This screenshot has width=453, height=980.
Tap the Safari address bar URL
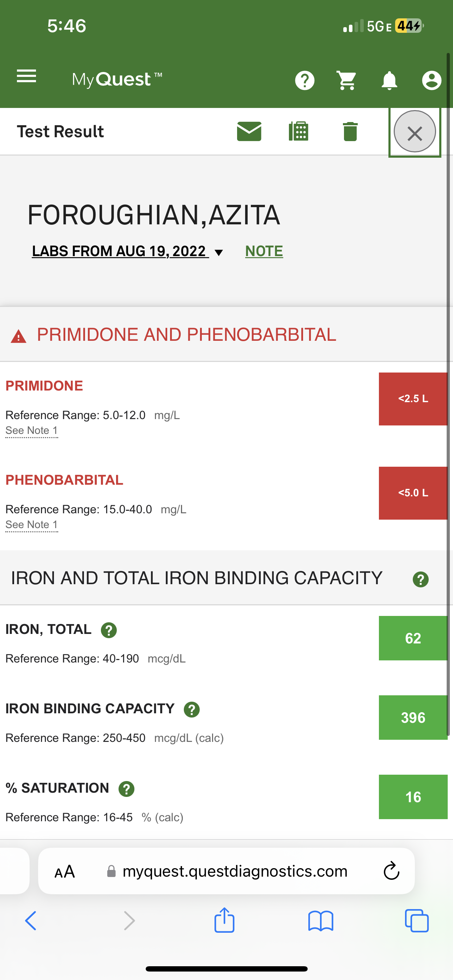[x=235, y=871]
